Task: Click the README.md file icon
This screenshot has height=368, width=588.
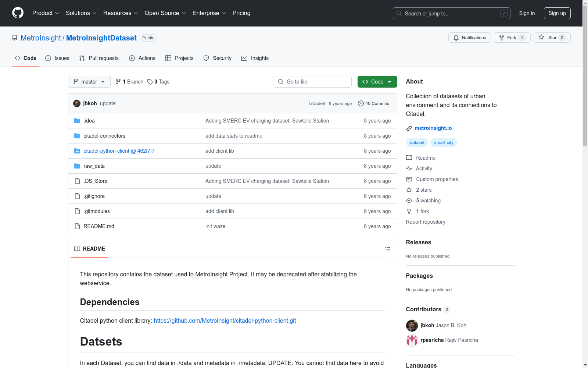Action: tap(77, 226)
